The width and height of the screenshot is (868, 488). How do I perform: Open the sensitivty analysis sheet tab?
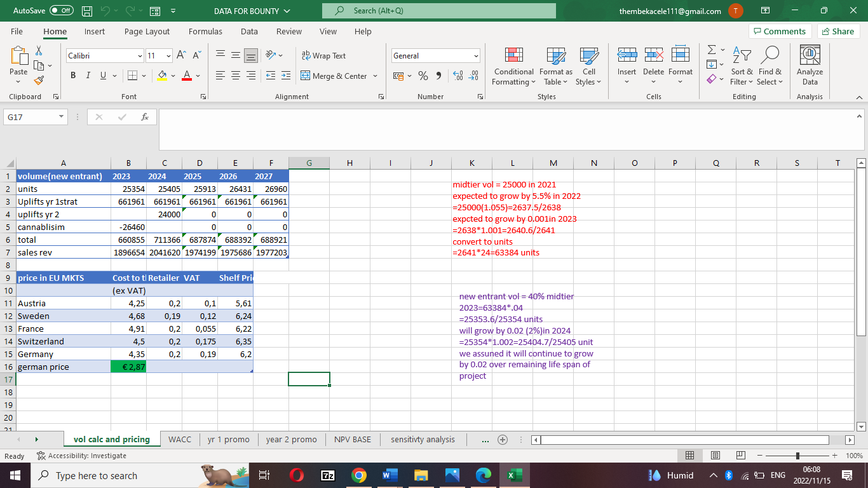(x=423, y=440)
